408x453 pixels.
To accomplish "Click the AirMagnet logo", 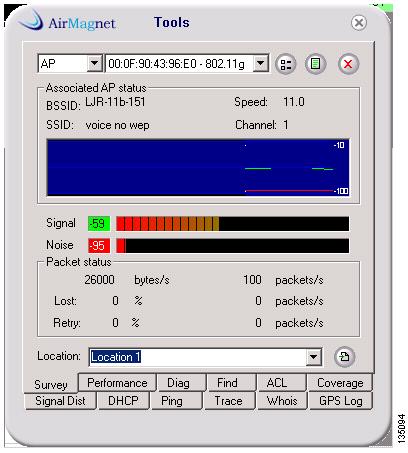I will click(x=67, y=22).
